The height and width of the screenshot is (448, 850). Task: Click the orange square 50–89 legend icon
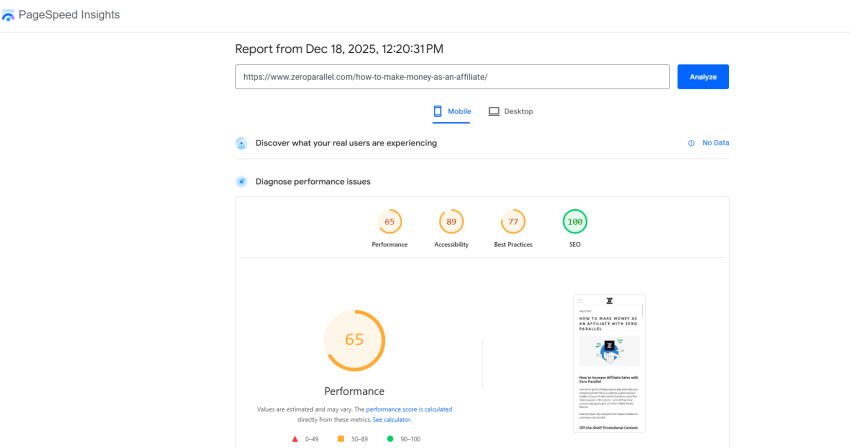pos(341,439)
